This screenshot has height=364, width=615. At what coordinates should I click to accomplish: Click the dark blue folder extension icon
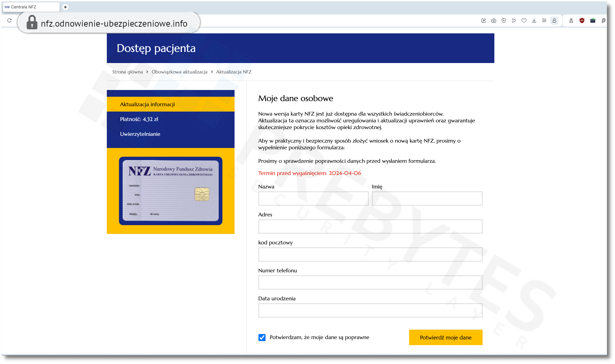point(593,21)
